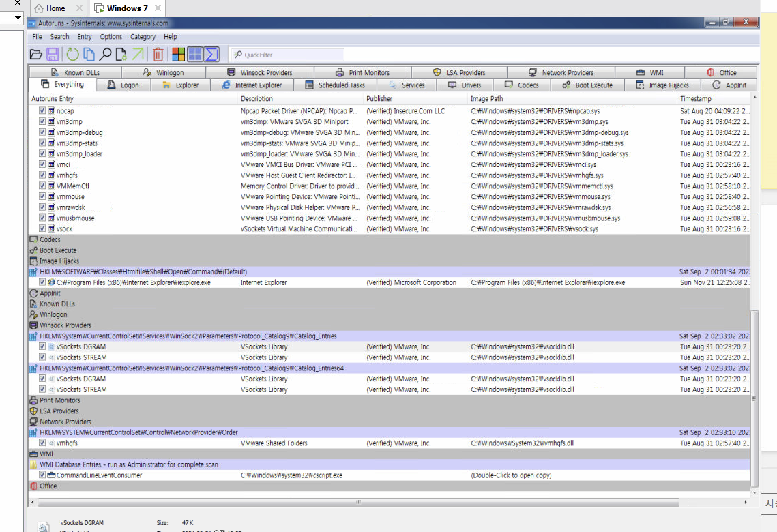Screen dimensions: 777x532
Task: Click the Windows 7 VM tab
Action: click(128, 8)
